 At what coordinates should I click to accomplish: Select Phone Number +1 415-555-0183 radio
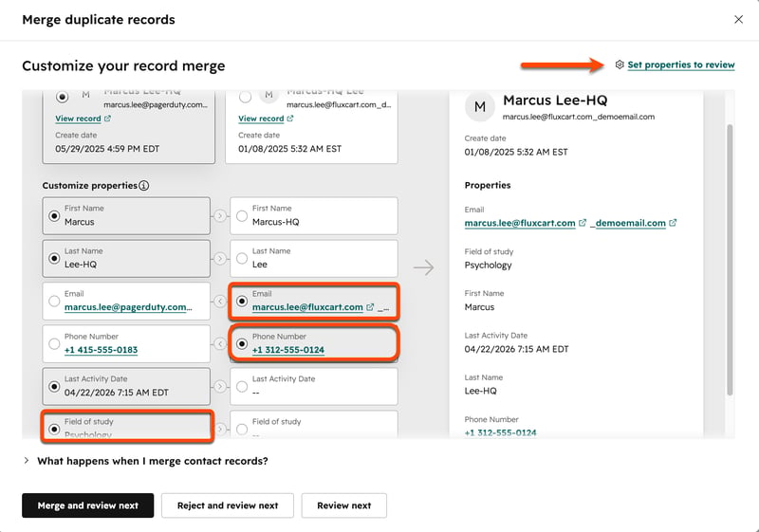[54, 344]
